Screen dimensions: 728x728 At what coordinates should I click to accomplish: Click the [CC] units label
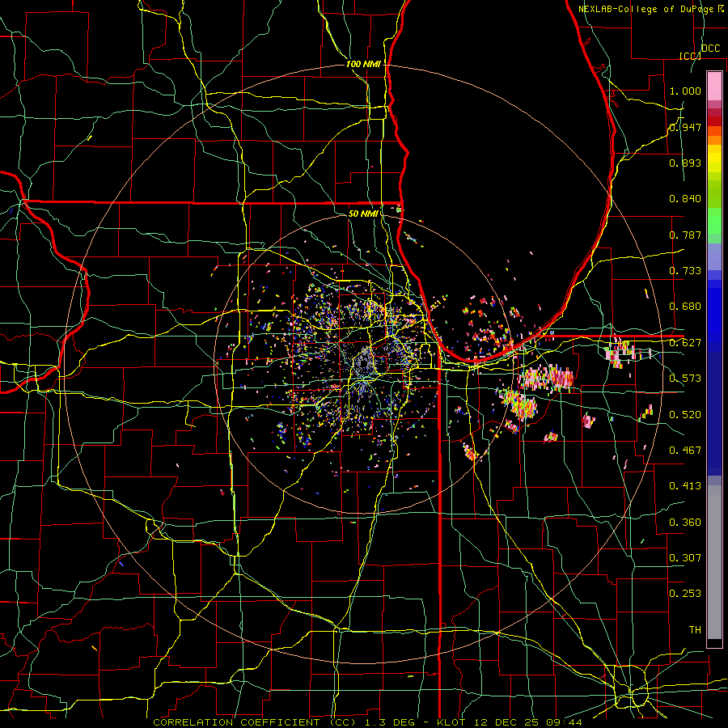click(689, 56)
